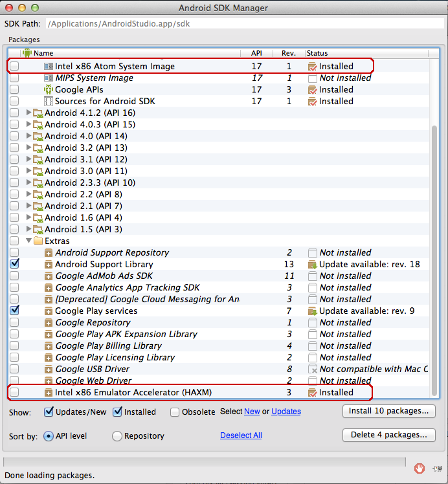Screen dimensions: 448x484
Task: Select the Repository sort radio button
Action: tap(117, 436)
